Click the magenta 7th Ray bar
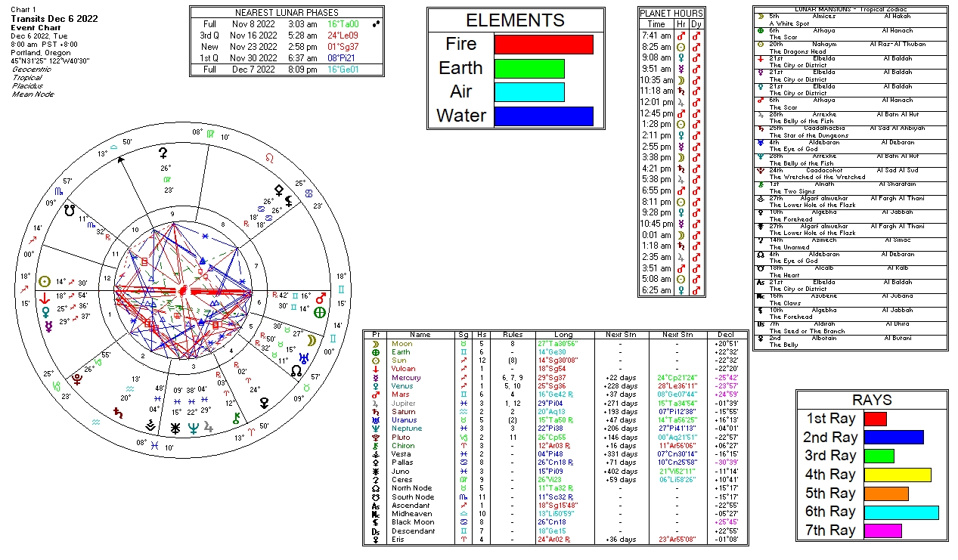 pos(882,531)
